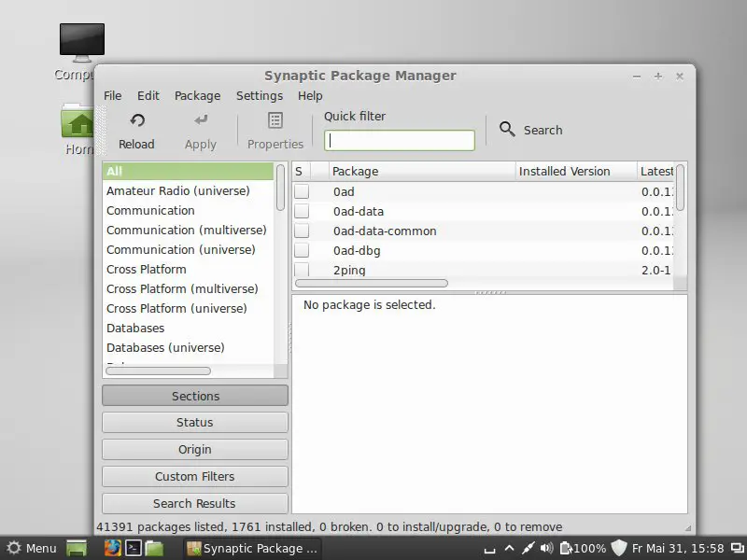The width and height of the screenshot is (747, 560).
Task: Open the Menu button in the taskbar
Action: [32, 549]
